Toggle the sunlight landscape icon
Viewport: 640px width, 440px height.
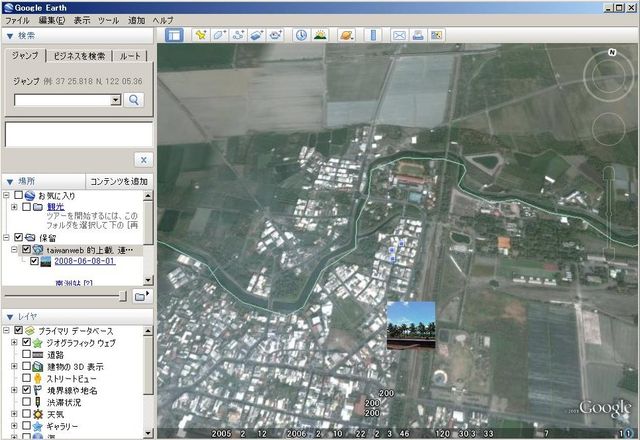[x=320, y=35]
